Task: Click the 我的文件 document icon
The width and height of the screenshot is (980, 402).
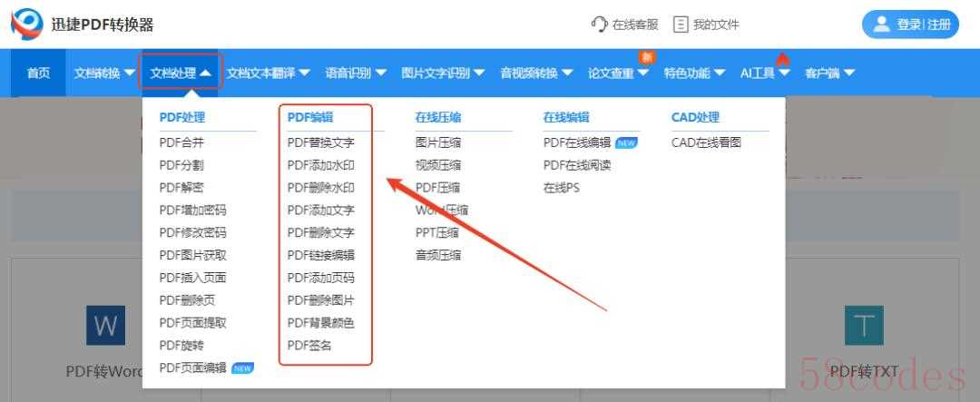Action: tap(681, 25)
